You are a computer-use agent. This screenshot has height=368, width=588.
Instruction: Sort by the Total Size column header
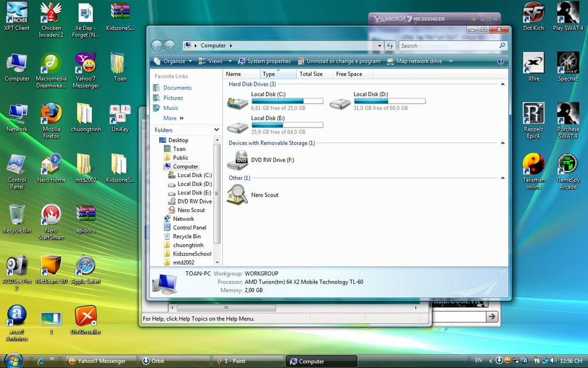pyautogui.click(x=315, y=74)
